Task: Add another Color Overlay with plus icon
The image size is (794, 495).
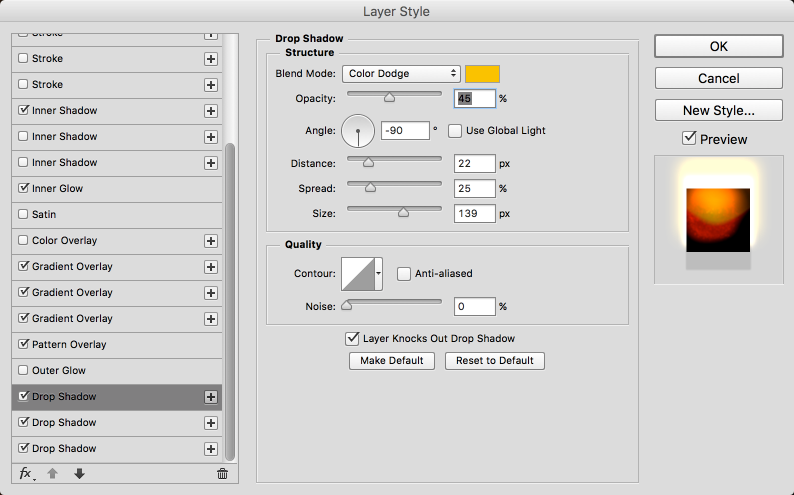Action: click(x=211, y=241)
